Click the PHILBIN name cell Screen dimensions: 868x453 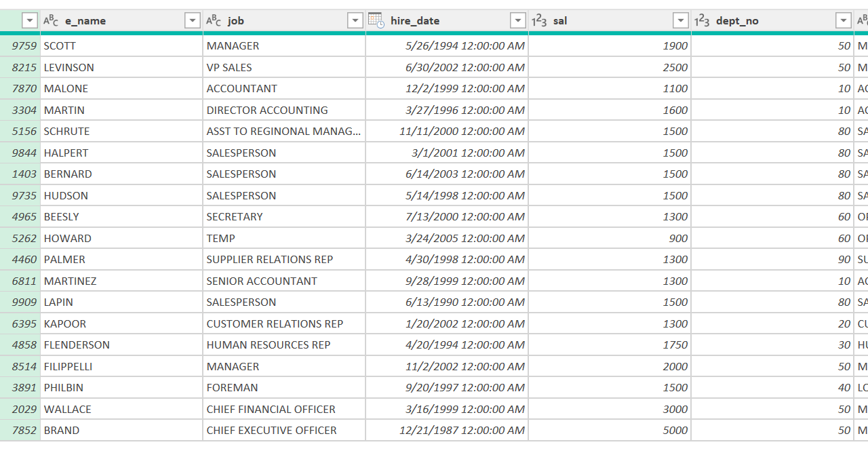pos(121,388)
